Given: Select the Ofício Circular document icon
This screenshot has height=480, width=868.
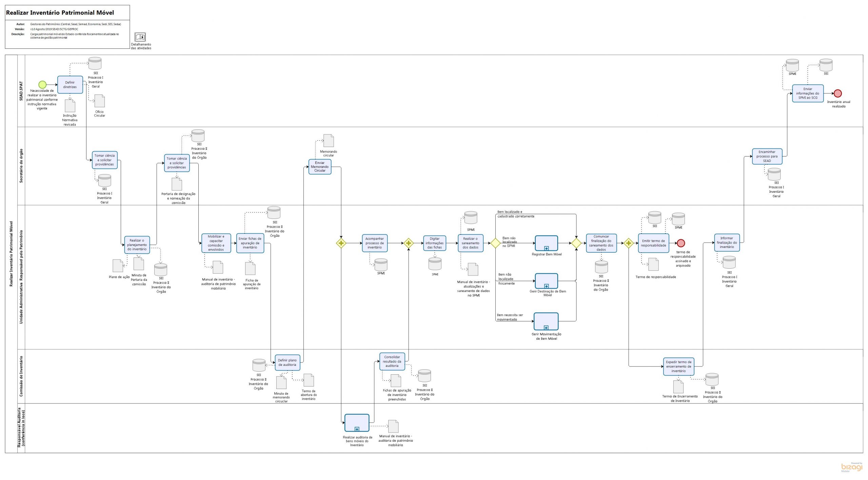Looking at the screenshot, I should click(x=100, y=101).
